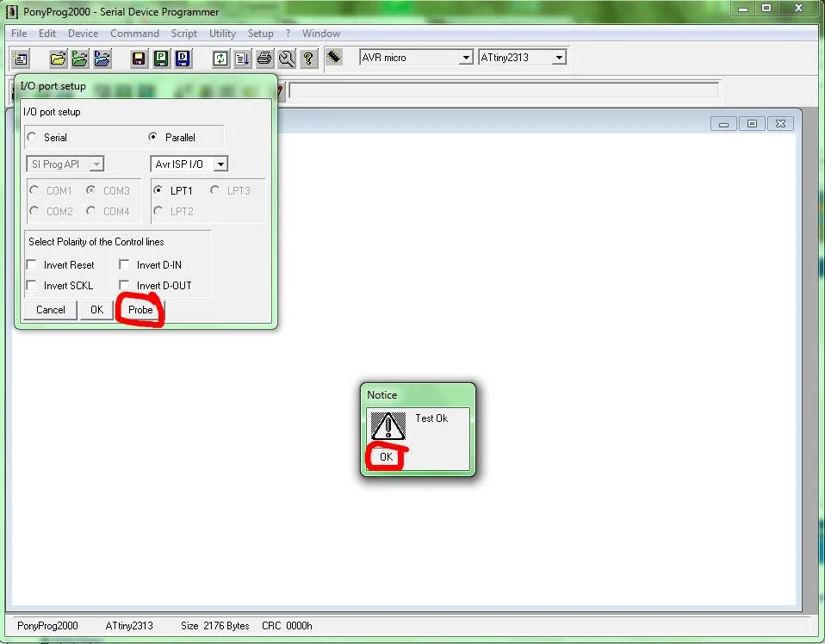Click Select Polarity of the Control lines label
Image resolution: width=825 pixels, height=644 pixels.
(x=96, y=241)
